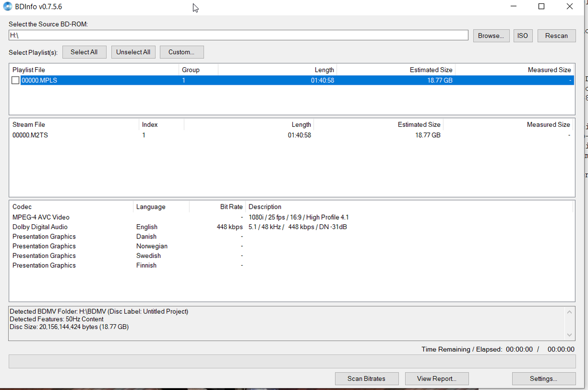The height and width of the screenshot is (390, 588).
Task: Click the Index column header
Action: 161,124
